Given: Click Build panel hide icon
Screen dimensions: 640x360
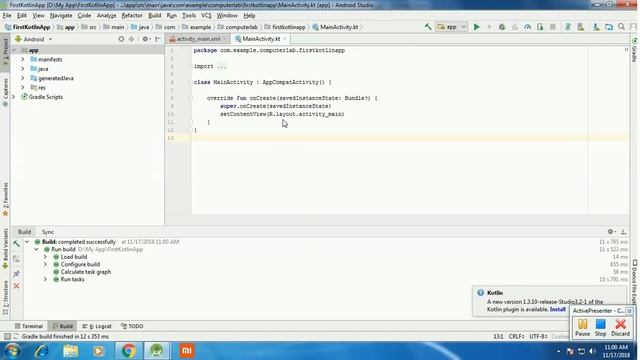Looking at the screenshot, I should (x=624, y=232).
